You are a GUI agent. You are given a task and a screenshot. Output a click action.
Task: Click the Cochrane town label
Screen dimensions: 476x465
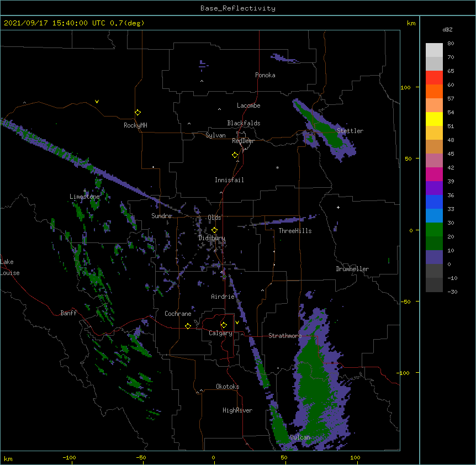[x=178, y=314]
